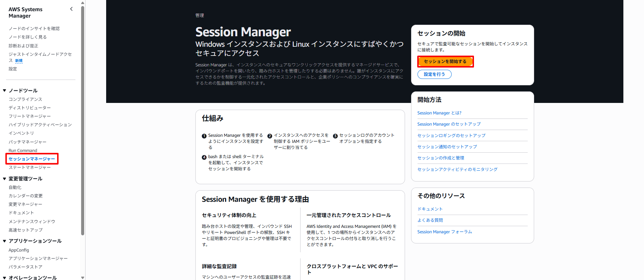This screenshot has width=644, height=280.
Task: Open 変更マネージャー in sidebar
Action: click(x=25, y=204)
